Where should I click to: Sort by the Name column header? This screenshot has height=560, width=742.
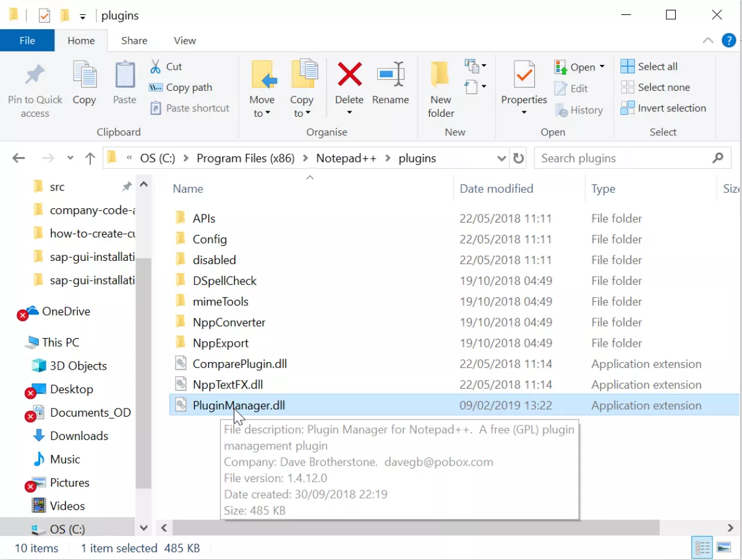click(x=188, y=189)
